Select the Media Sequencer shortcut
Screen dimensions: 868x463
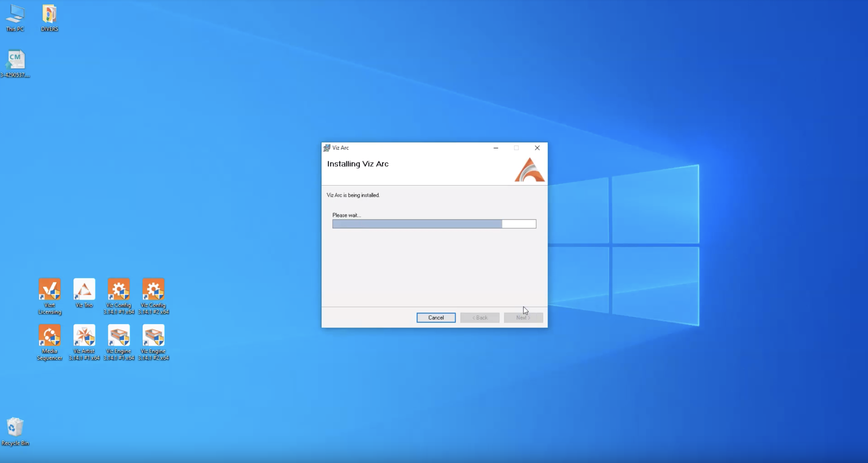(50, 335)
